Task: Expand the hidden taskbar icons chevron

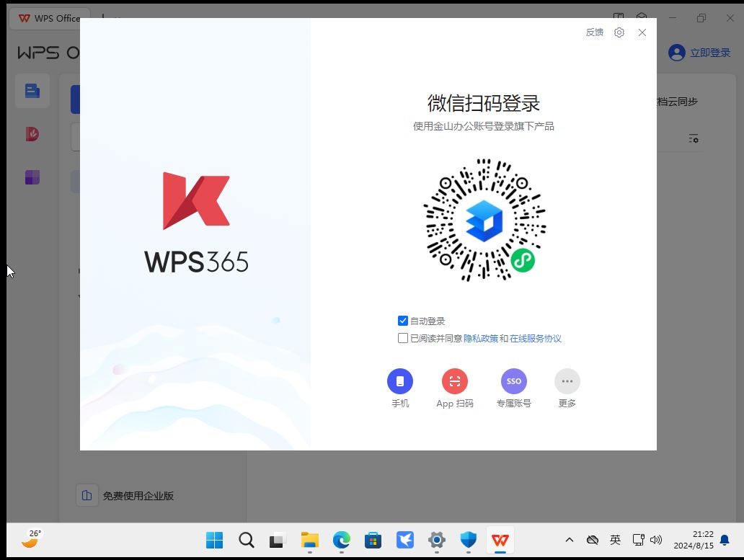Action: tap(569, 540)
